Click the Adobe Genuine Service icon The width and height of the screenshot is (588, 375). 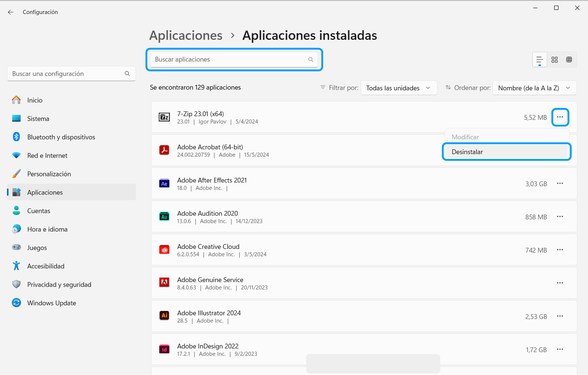pos(164,283)
